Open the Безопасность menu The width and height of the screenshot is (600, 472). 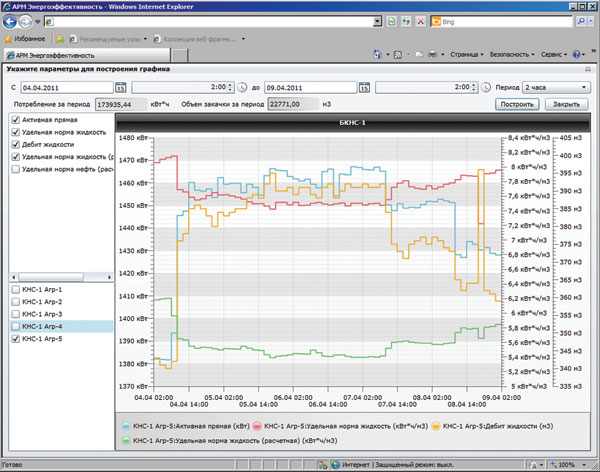pyautogui.click(x=512, y=55)
